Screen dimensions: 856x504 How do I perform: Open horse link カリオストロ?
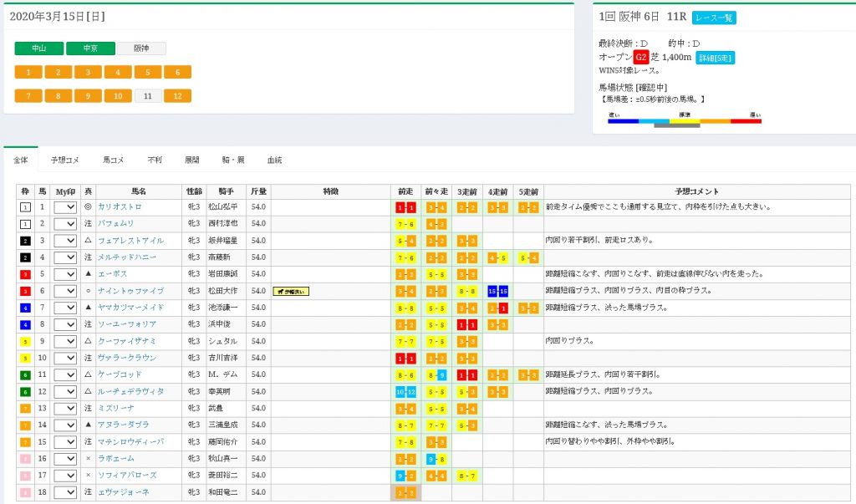[120, 207]
